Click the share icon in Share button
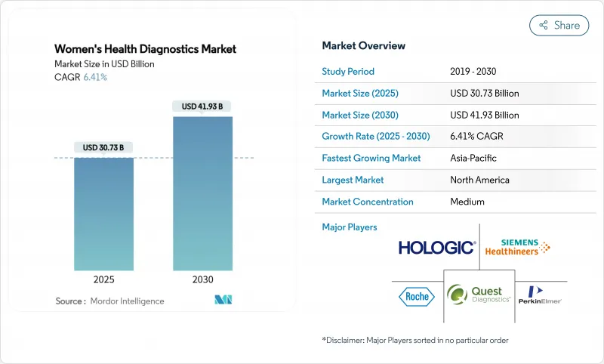The width and height of the screenshot is (604, 364). point(543,25)
